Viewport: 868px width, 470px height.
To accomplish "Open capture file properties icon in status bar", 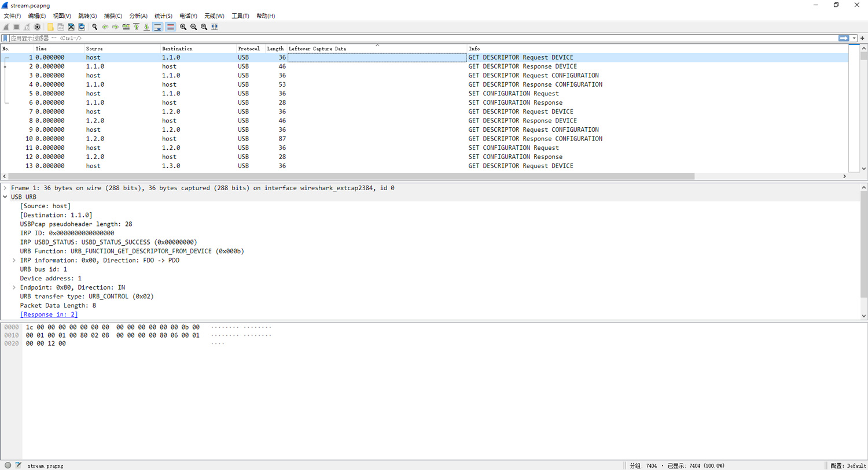I will pos(19,465).
